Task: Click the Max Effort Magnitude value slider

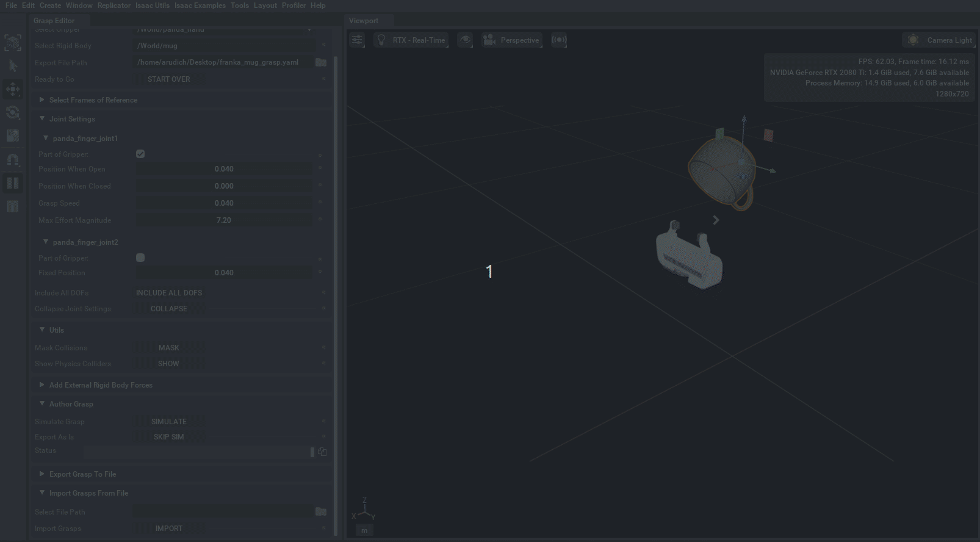Action: pos(223,220)
